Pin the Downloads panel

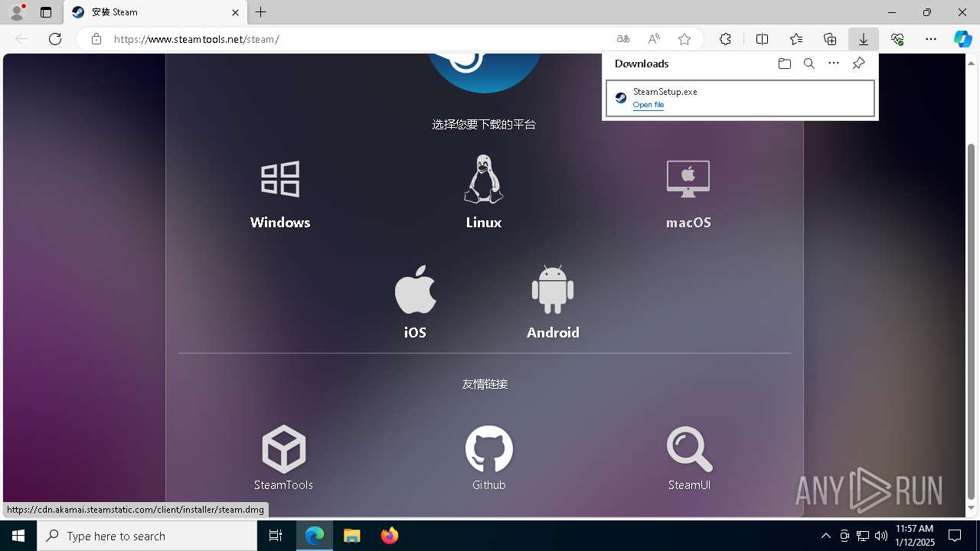pyautogui.click(x=858, y=64)
